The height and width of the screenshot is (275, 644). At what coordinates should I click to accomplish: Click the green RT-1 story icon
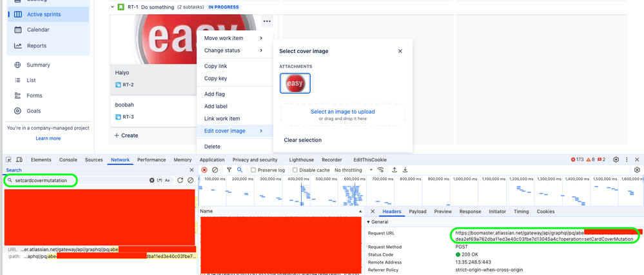pyautogui.click(x=121, y=7)
